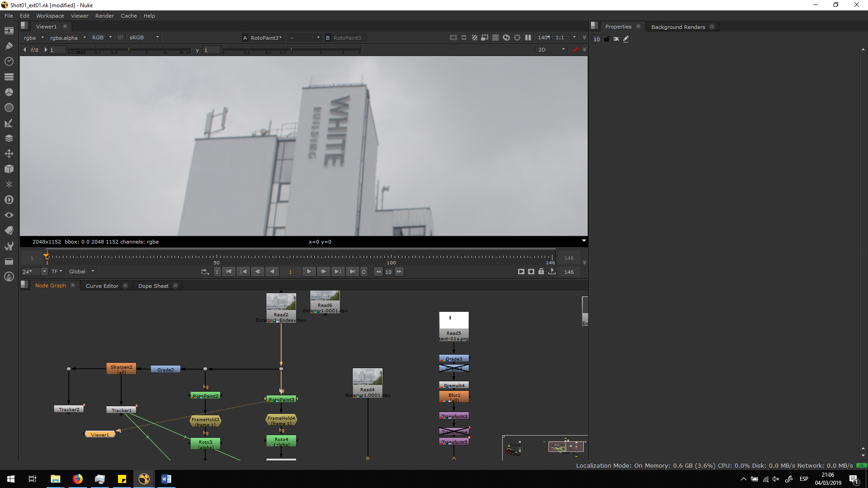Click the viewer pause updates icon
This screenshot has height=488, width=868.
(528, 38)
